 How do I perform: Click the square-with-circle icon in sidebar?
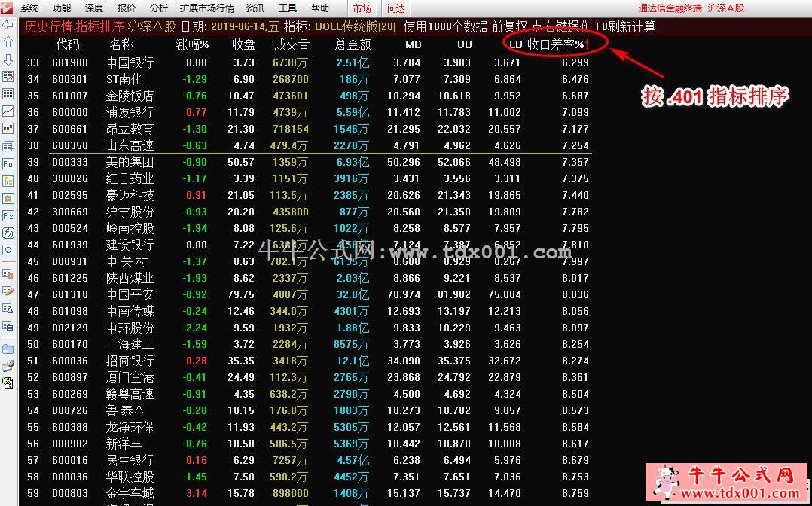(8, 250)
